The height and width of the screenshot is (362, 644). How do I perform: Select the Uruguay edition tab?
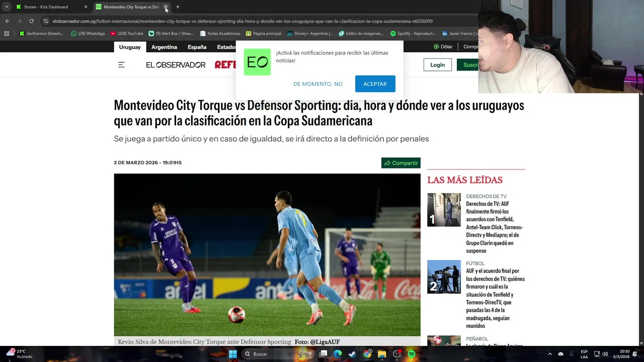click(x=130, y=47)
